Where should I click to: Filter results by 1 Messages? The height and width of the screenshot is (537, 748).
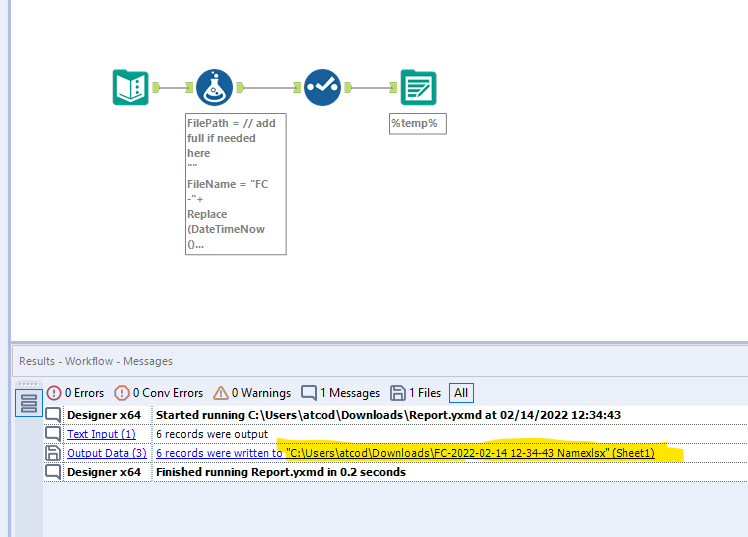tap(341, 393)
